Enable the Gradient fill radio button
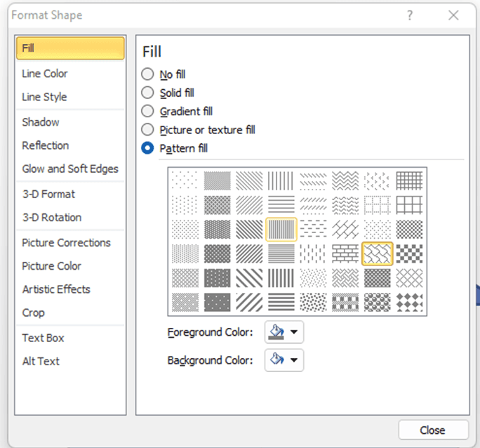This screenshot has width=480, height=448. point(147,111)
